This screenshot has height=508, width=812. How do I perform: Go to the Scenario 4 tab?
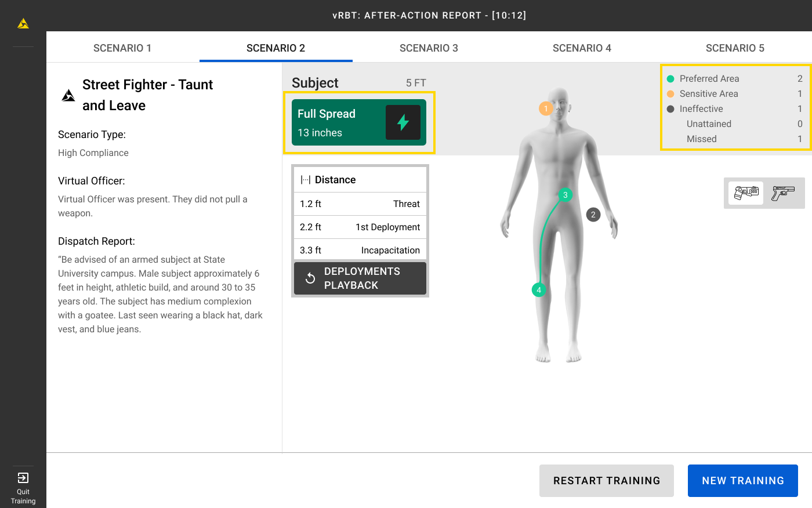[582, 48]
